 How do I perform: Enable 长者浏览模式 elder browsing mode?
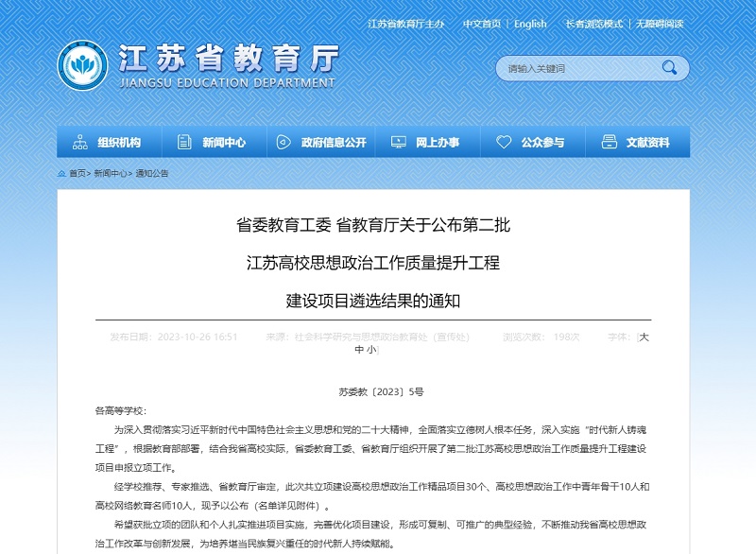click(x=593, y=24)
